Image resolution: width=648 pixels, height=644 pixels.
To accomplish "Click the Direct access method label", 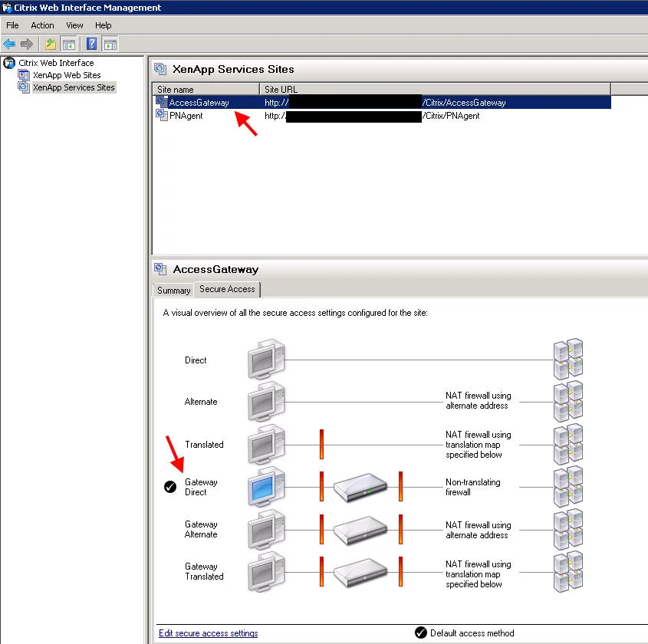I will 196,360.
